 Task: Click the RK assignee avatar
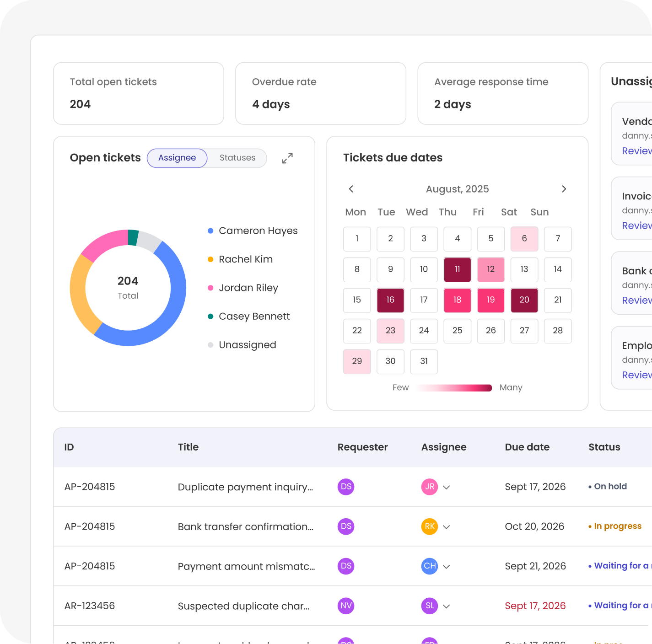pos(430,526)
